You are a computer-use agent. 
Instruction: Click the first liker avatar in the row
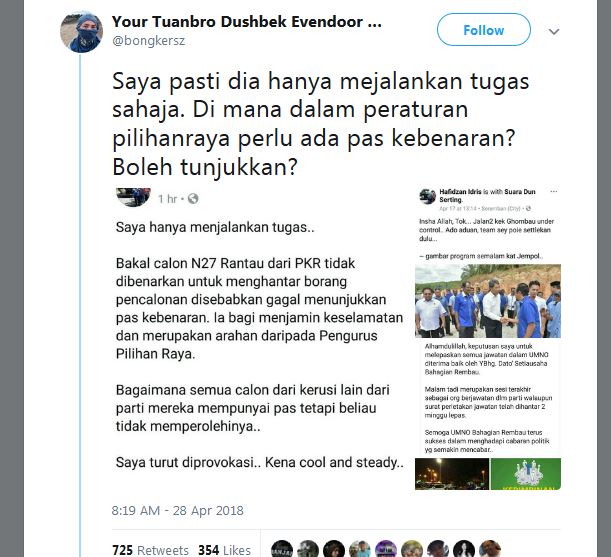point(282,549)
